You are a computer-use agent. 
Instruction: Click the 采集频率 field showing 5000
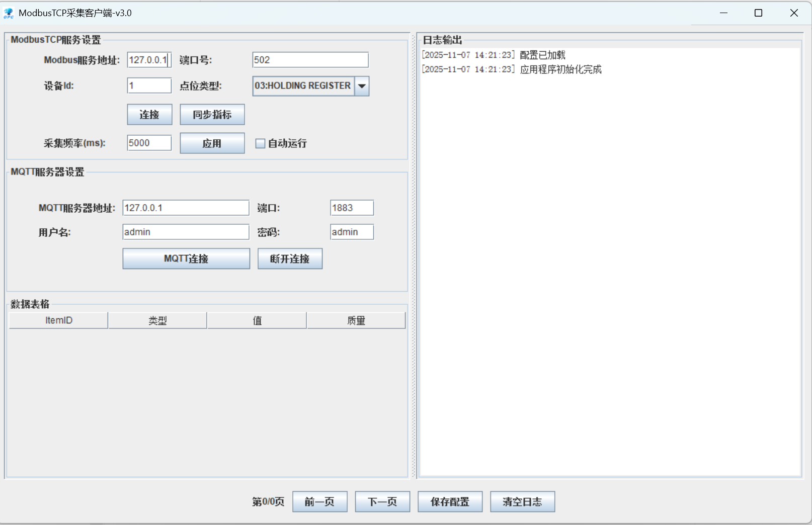(149, 143)
